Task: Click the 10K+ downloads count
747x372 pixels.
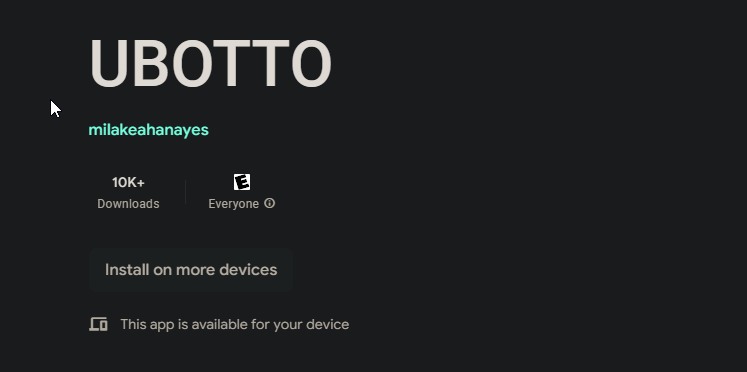Action: (128, 182)
